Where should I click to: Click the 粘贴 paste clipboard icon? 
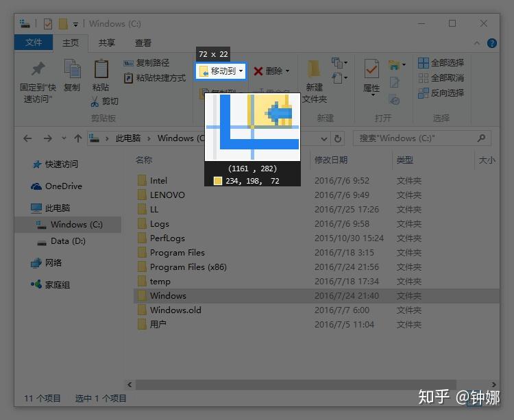(101, 69)
